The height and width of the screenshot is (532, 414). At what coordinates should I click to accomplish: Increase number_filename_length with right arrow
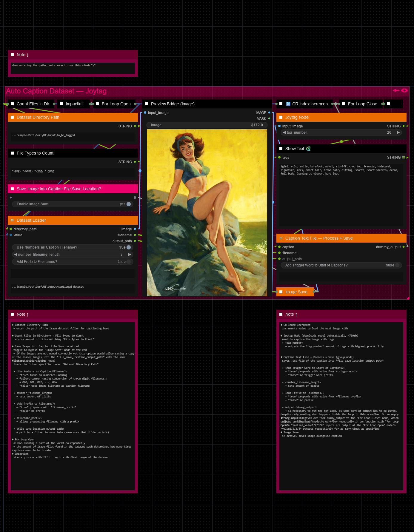point(130,255)
